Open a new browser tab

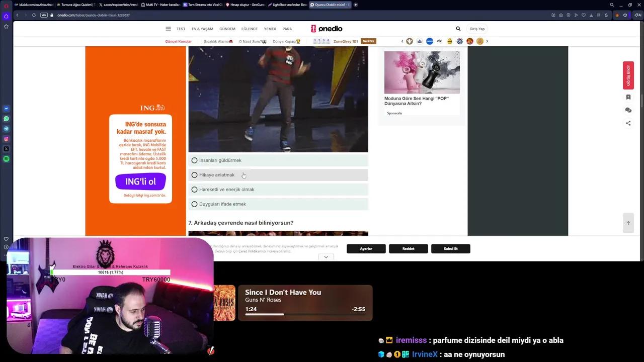(x=356, y=5)
